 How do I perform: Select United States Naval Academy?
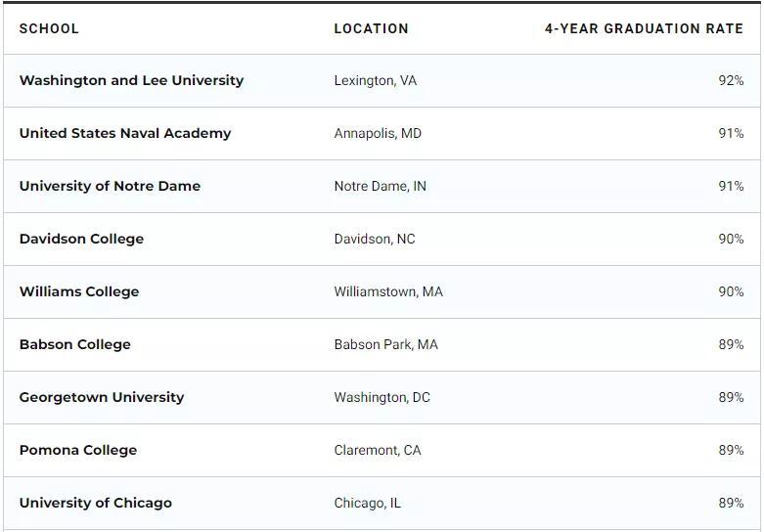(125, 133)
